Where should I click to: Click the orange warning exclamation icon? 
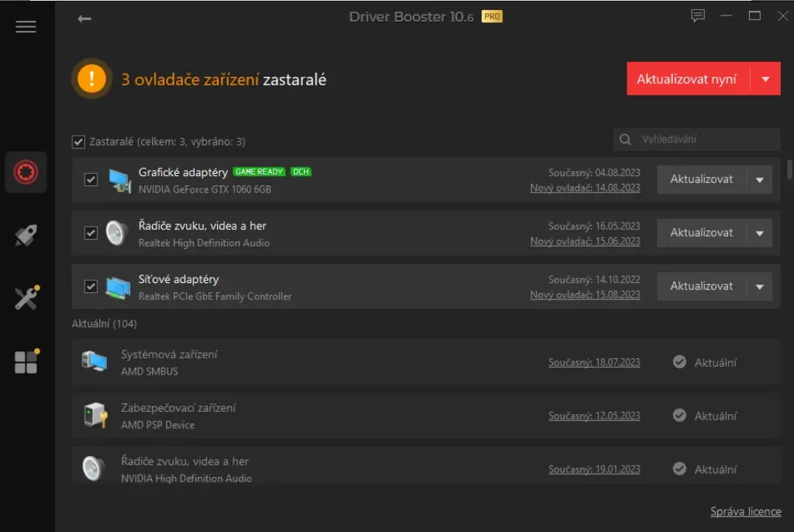click(x=91, y=78)
